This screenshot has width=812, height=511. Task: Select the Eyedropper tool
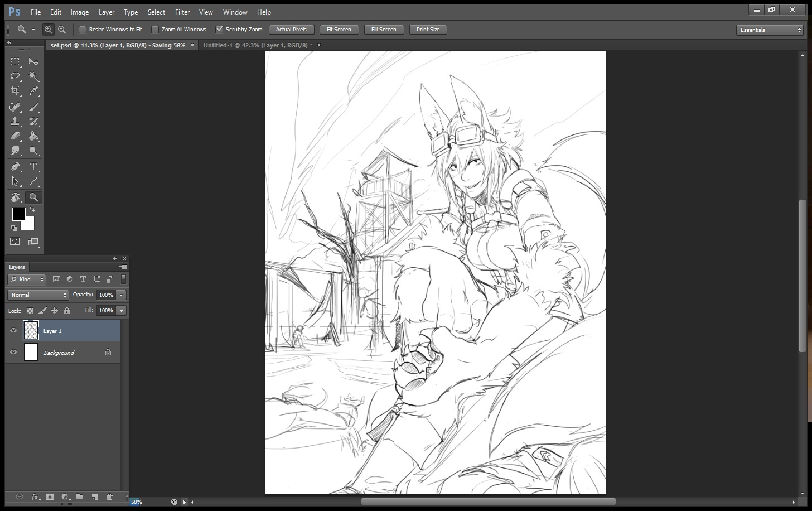click(x=33, y=91)
